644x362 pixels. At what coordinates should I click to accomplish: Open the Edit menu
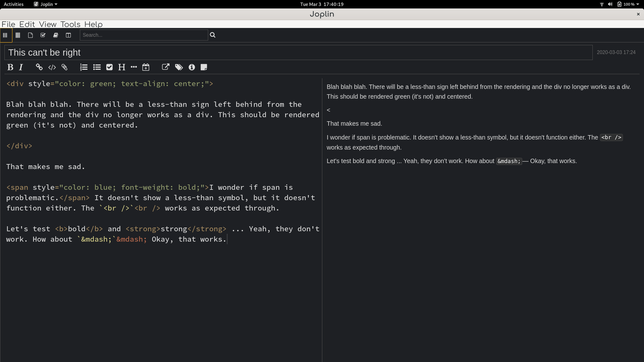27,24
